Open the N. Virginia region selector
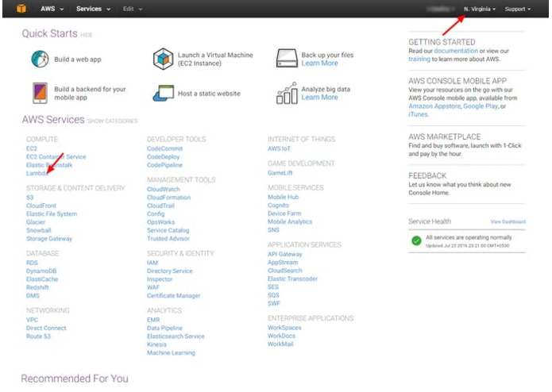Image resolution: width=552 pixels, height=392 pixels. (480, 9)
